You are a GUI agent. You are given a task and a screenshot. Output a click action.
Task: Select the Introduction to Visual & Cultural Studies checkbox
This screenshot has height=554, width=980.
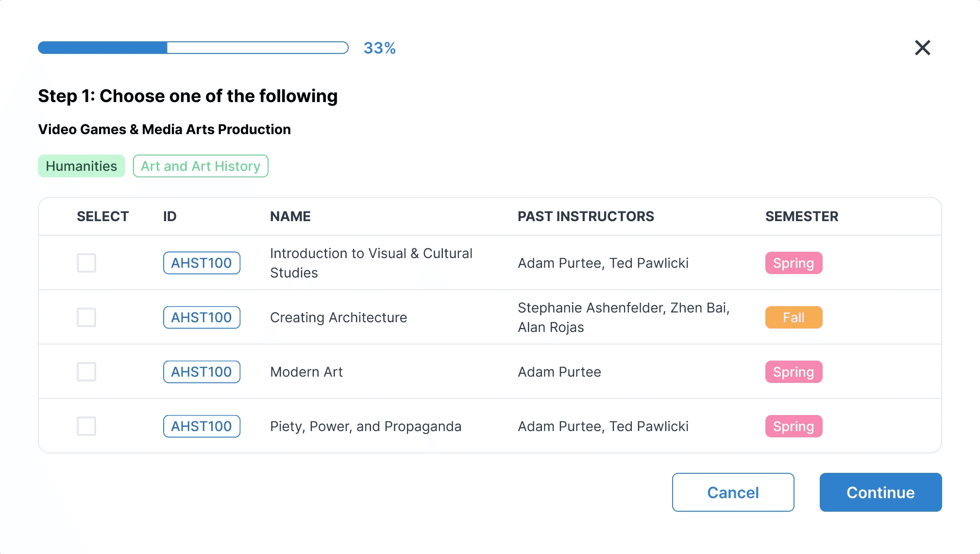86,263
